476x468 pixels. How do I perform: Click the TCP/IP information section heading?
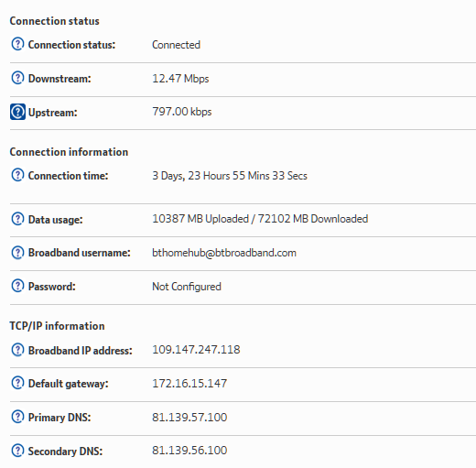tap(57, 326)
